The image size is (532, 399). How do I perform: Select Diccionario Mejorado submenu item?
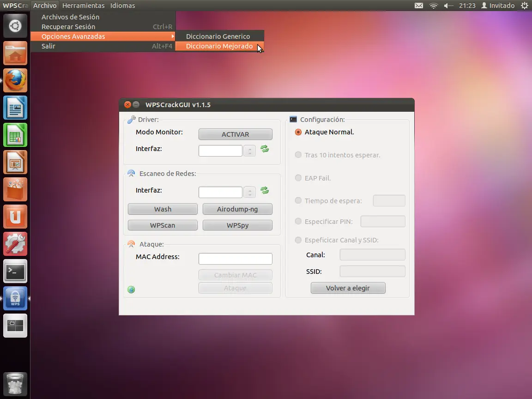pyautogui.click(x=219, y=46)
